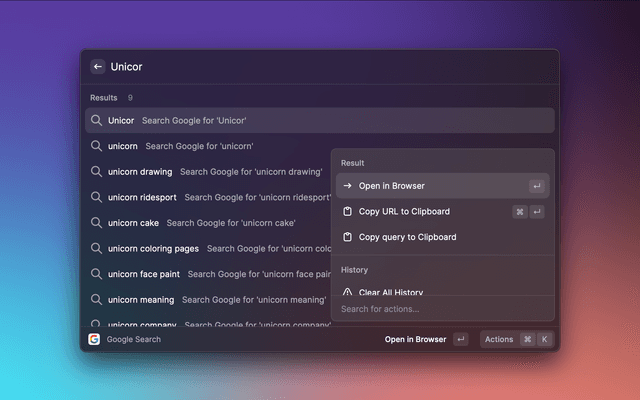640x400 pixels.
Task: Click clipboard icon for Copy query to Clipboard
Action: [x=347, y=238]
